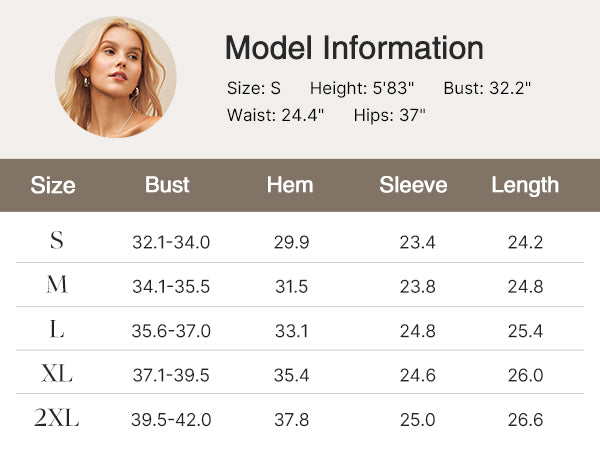
Task: Select the Length column header
Action: tap(525, 185)
